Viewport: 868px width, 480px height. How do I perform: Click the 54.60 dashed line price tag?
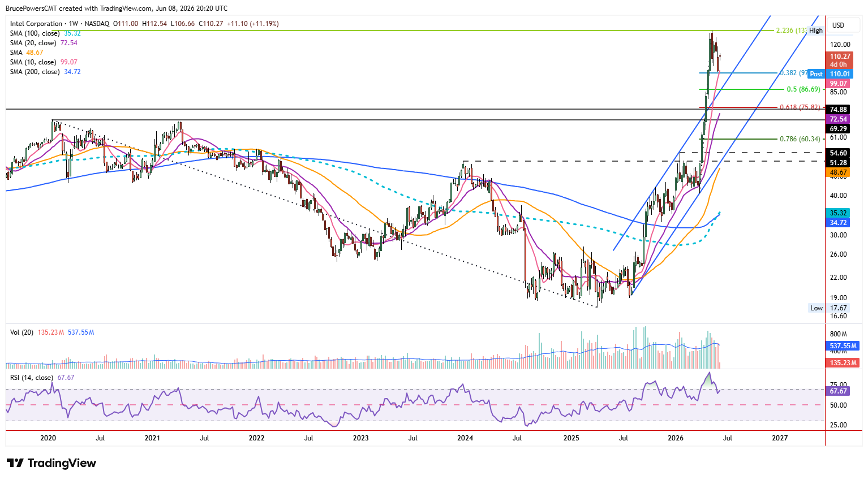pos(838,153)
